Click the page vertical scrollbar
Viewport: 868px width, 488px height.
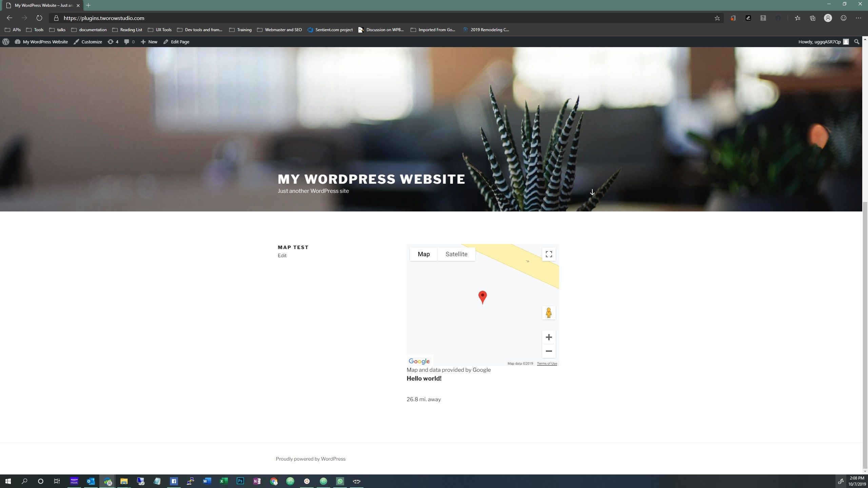pyautogui.click(x=865, y=334)
